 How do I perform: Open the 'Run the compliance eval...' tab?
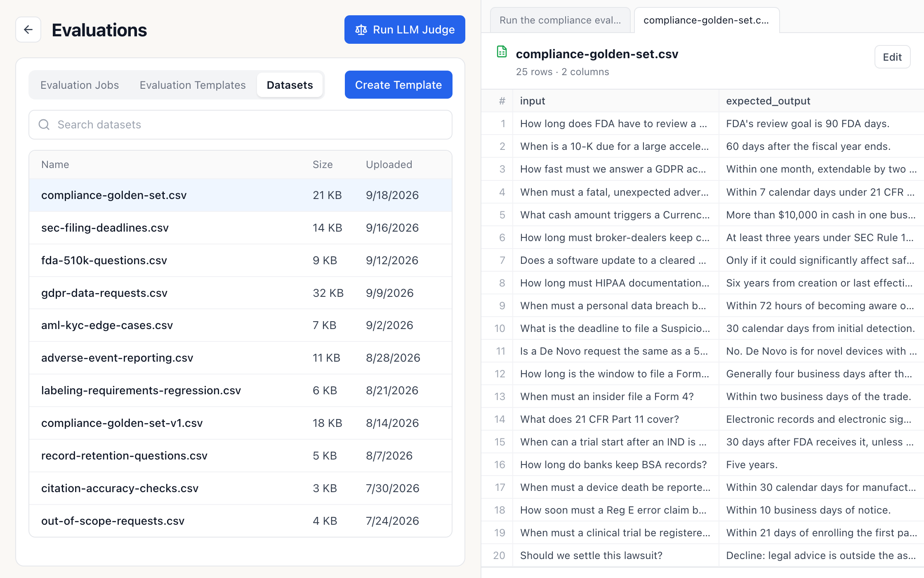[560, 20]
